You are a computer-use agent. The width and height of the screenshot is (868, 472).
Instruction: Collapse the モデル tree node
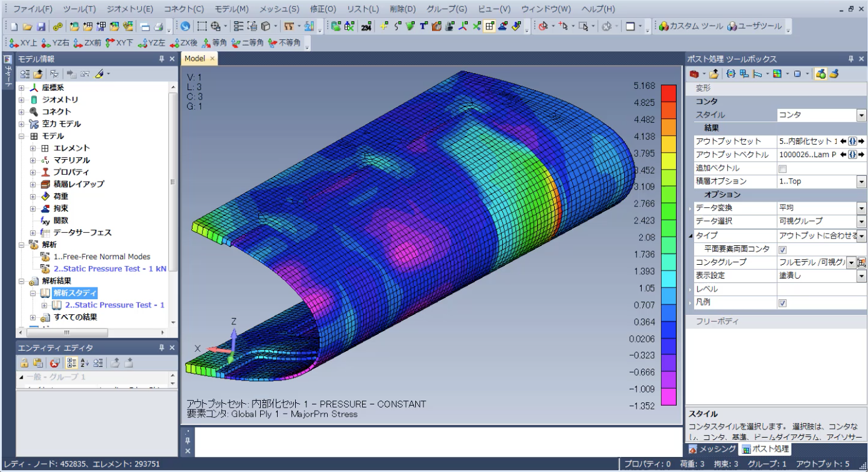coord(22,136)
